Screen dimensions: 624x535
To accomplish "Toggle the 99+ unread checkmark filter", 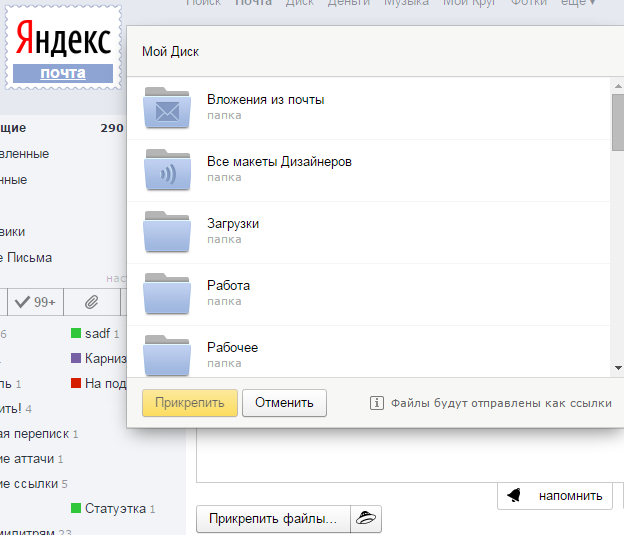I will pos(35,302).
